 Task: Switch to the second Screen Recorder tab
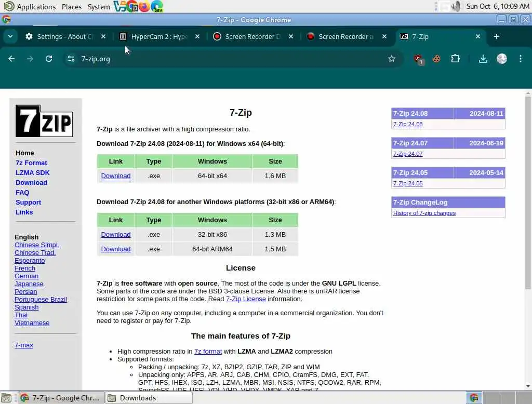pyautogui.click(x=346, y=36)
